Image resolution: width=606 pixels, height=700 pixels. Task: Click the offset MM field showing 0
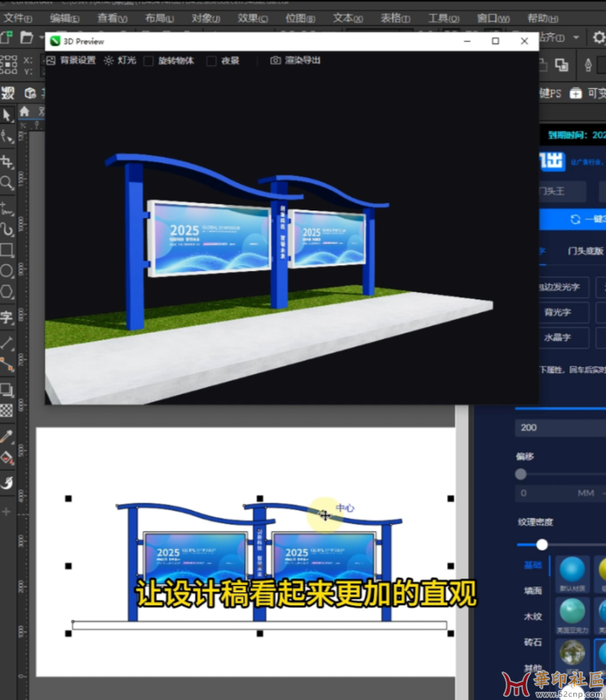coord(560,494)
